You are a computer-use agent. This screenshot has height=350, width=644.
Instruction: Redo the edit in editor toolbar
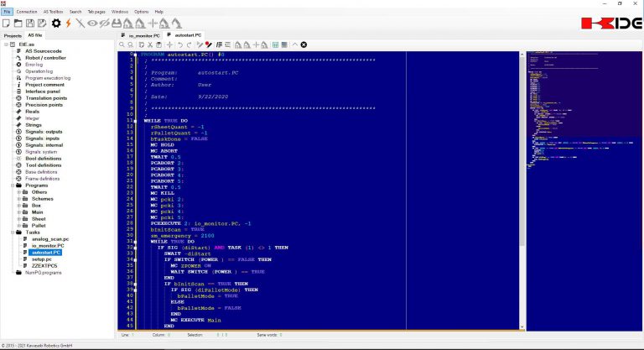[x=189, y=44]
